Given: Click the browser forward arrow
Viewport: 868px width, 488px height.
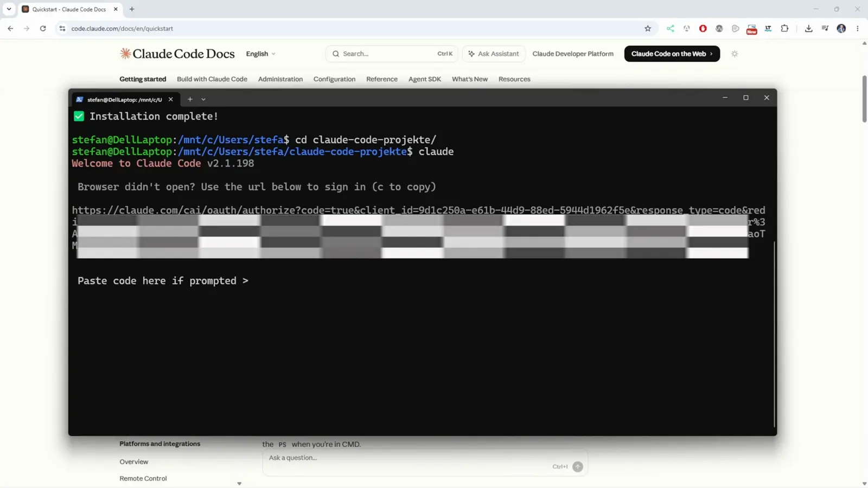Looking at the screenshot, I should coord(27,28).
